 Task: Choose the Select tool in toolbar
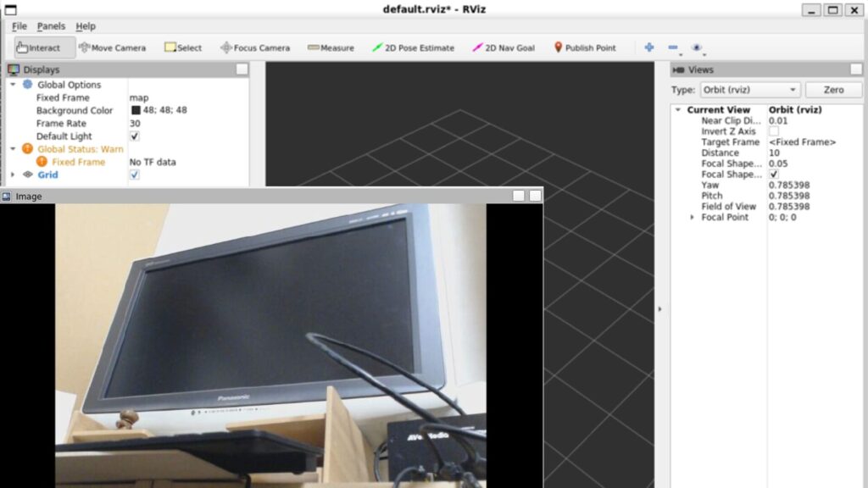coord(183,48)
